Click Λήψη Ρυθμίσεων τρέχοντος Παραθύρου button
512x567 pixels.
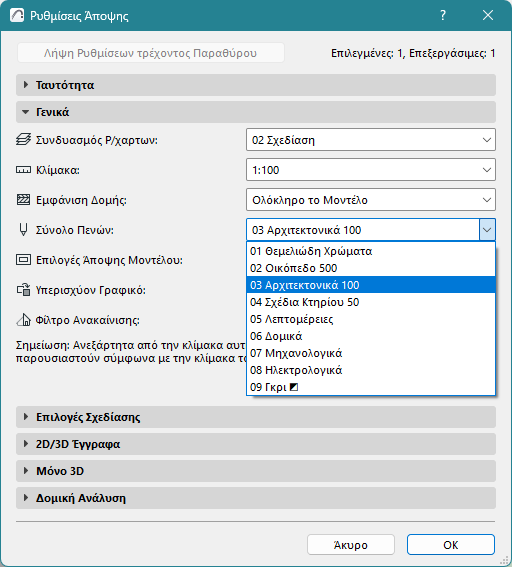151,53
